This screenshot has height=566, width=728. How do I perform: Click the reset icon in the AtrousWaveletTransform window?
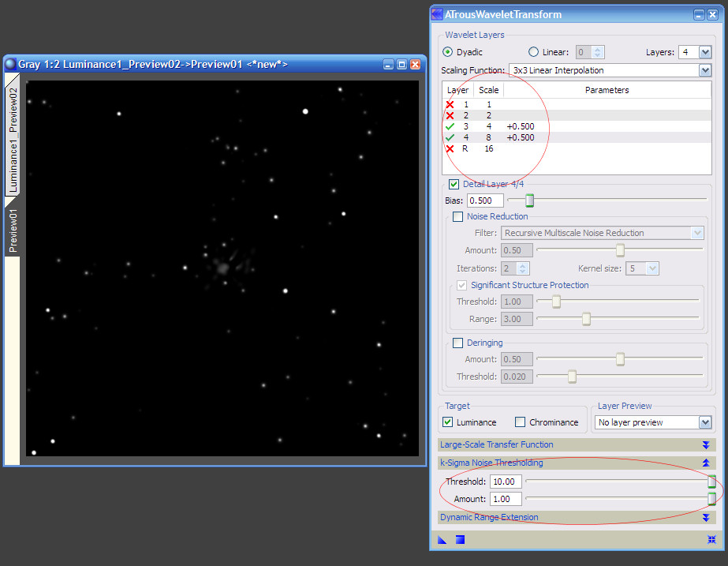tap(711, 539)
